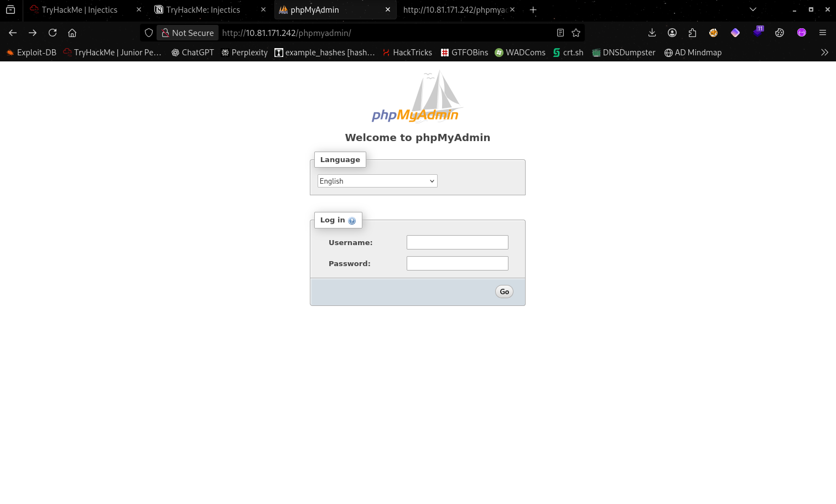Toggle reader view icon in address bar
The image size is (836, 504).
tap(560, 33)
